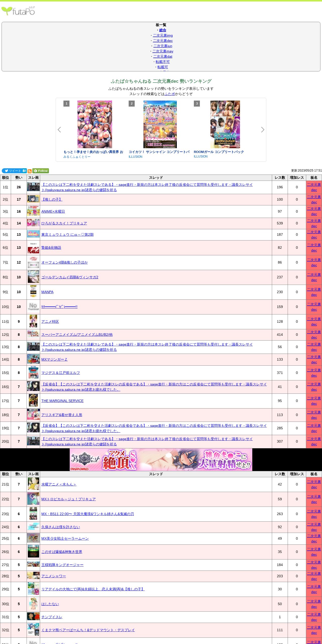Open MANPA thread link
This screenshot has width=322, height=644.
[47, 292]
